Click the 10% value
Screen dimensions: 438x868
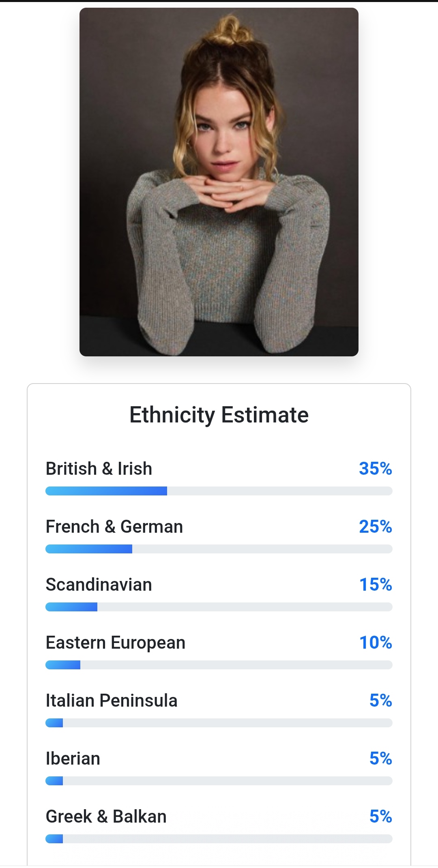point(375,643)
